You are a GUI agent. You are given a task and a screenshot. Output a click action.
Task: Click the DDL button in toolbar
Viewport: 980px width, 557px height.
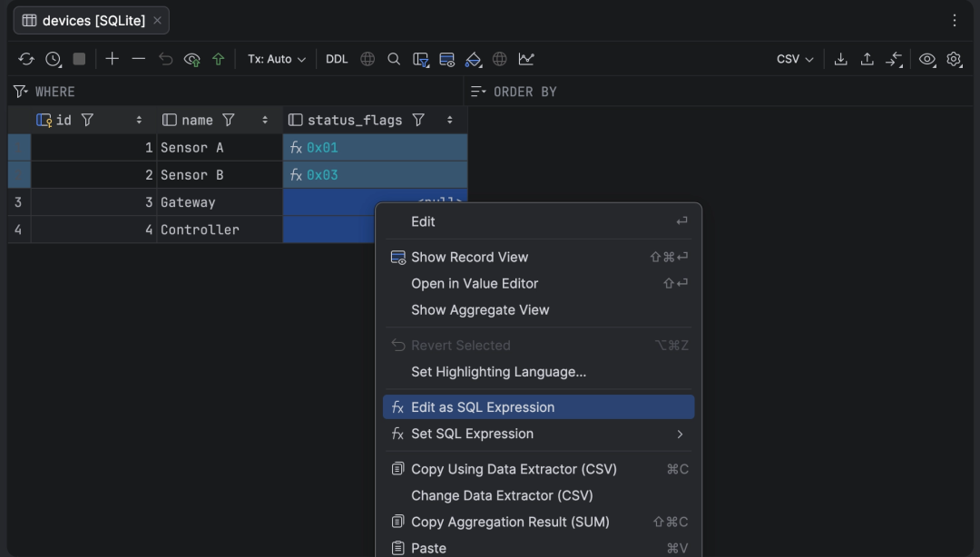point(337,59)
